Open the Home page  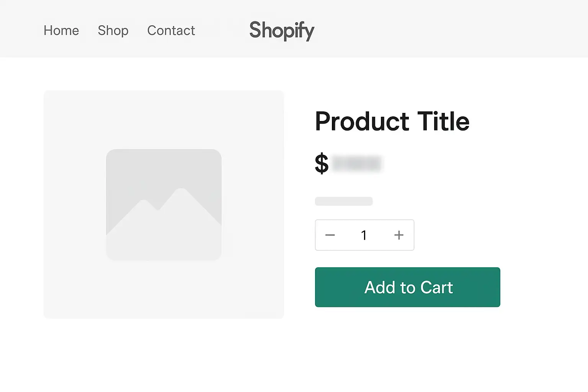pyautogui.click(x=61, y=31)
